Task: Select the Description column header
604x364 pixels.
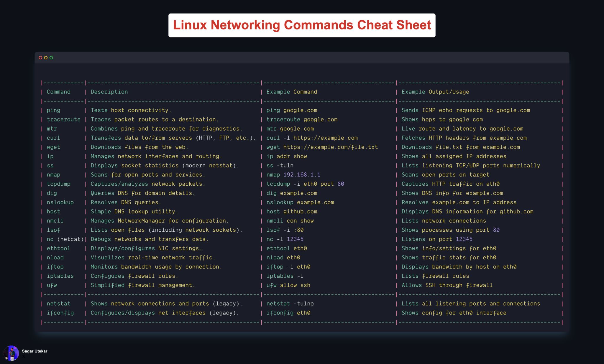Action: [109, 92]
